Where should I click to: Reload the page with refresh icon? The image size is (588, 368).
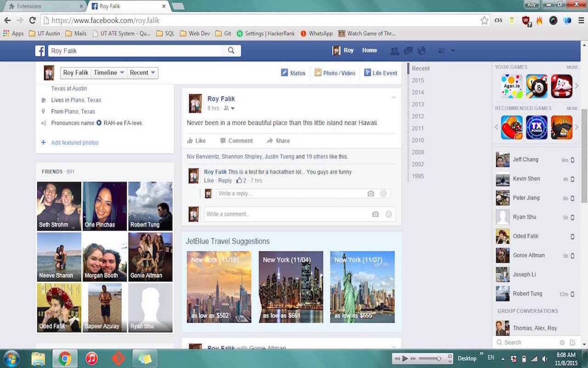[32, 20]
